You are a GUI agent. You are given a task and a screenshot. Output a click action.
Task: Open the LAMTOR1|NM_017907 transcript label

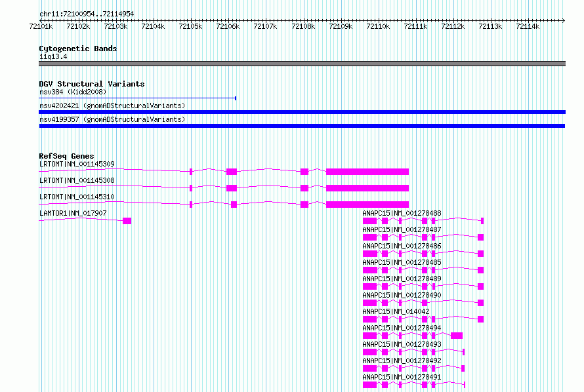pyautogui.click(x=73, y=213)
